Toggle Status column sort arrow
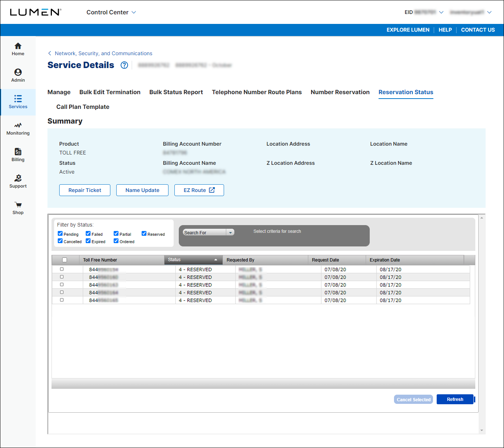The image size is (504, 448). coord(216,260)
